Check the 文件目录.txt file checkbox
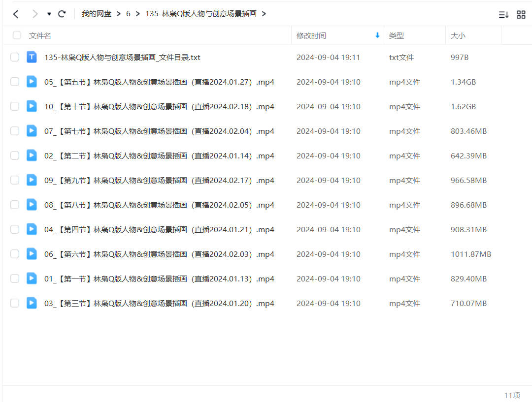This screenshot has height=402, width=532. pyautogui.click(x=15, y=57)
